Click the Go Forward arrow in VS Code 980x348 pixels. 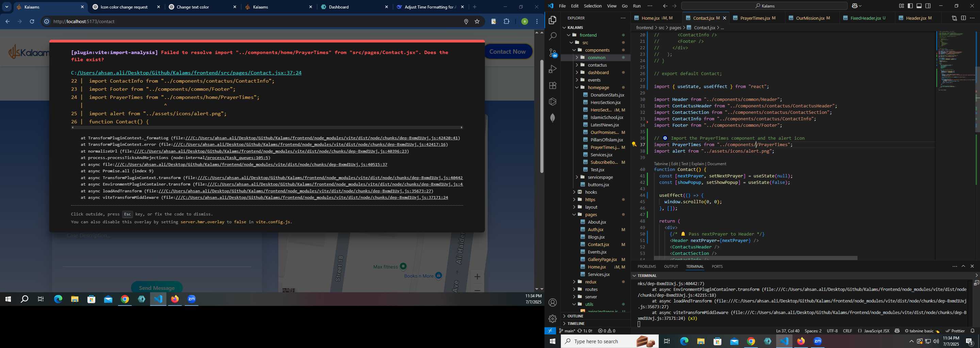[x=674, y=6]
